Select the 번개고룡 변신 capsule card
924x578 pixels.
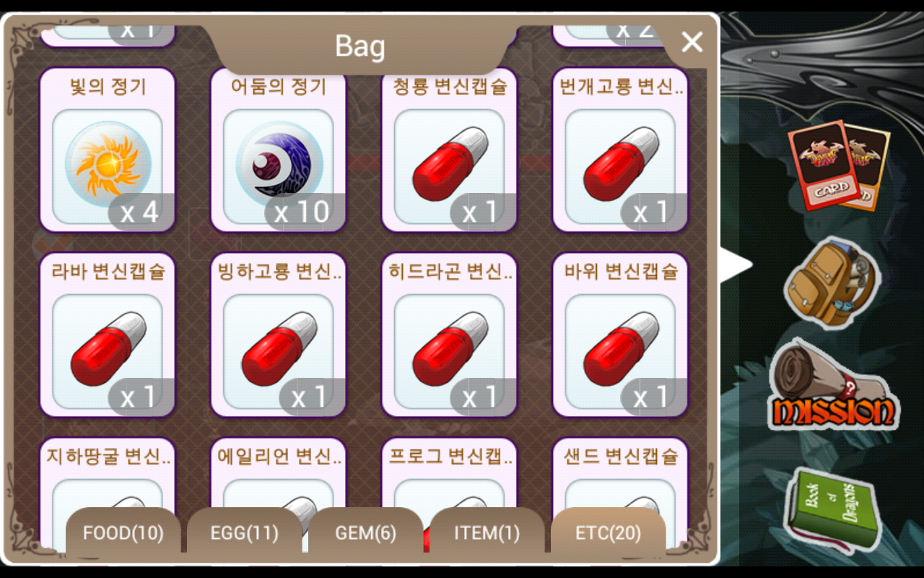pos(620,150)
